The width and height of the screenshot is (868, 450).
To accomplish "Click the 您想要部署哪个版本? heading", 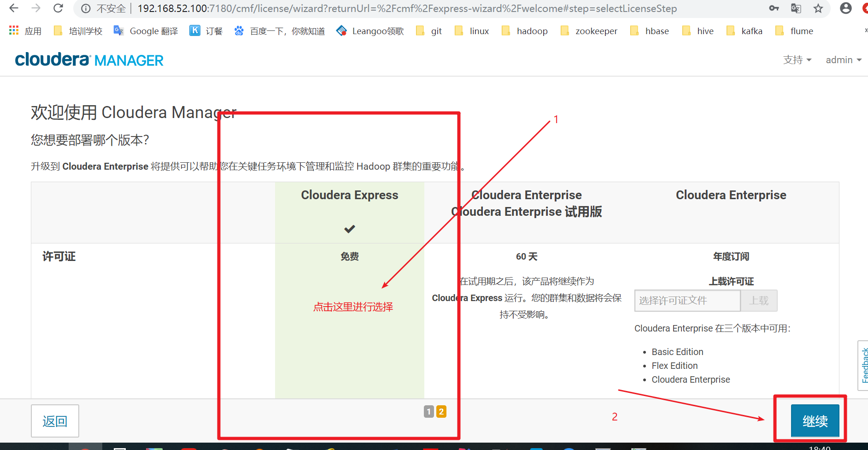I will [x=90, y=140].
